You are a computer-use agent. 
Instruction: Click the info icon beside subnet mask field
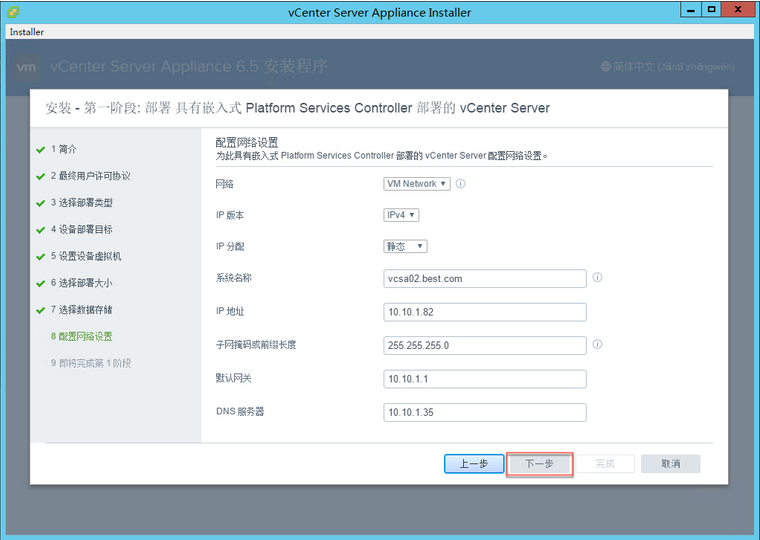[x=597, y=344]
